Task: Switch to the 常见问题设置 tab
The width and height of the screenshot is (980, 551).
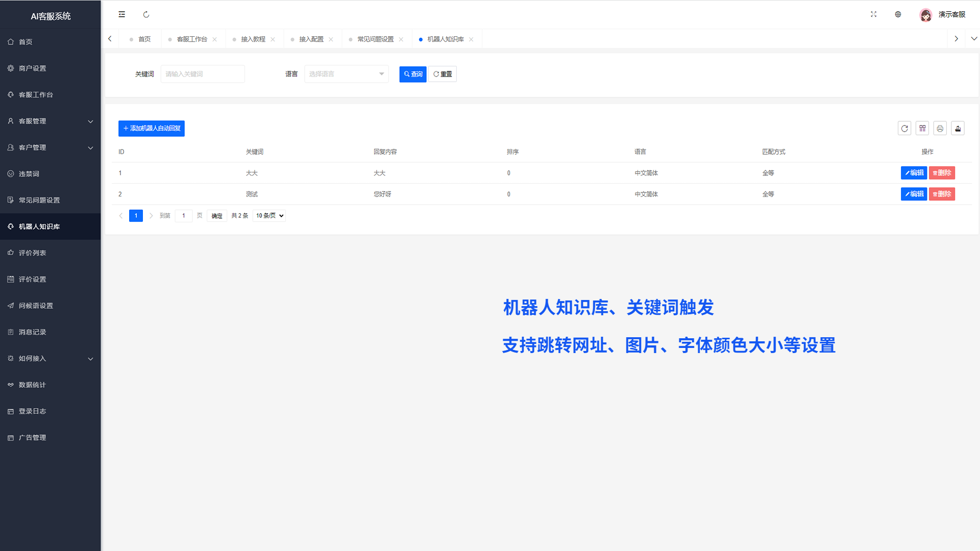Action: tap(375, 39)
